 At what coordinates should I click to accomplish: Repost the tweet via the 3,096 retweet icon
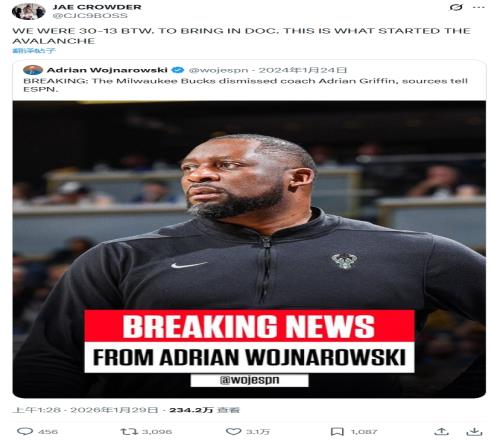129,431
